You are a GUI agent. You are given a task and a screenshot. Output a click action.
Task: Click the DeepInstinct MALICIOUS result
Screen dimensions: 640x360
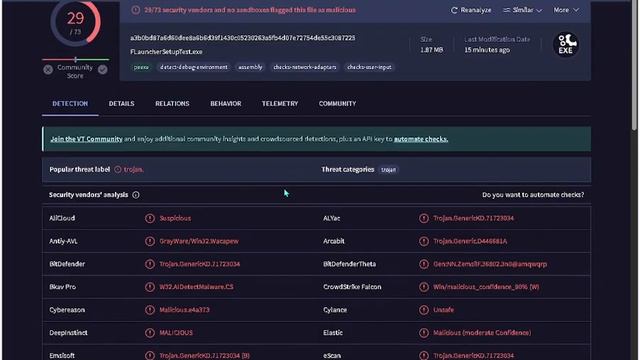176,333
